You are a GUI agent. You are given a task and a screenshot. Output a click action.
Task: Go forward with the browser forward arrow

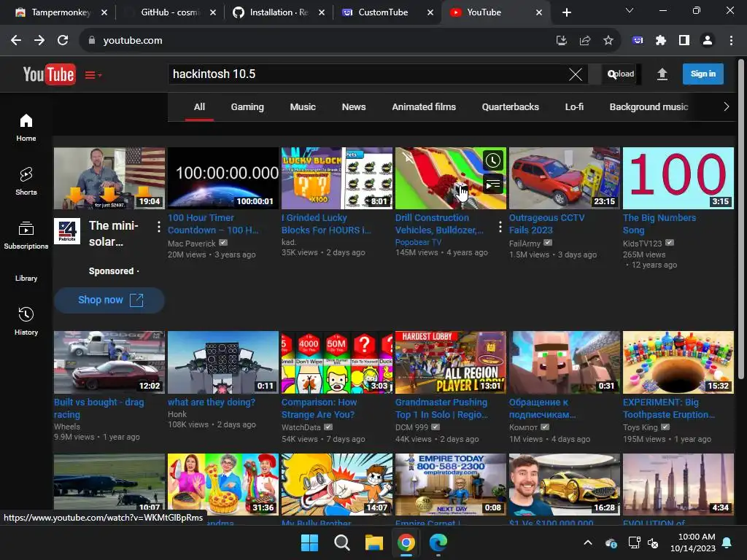pyautogui.click(x=39, y=41)
